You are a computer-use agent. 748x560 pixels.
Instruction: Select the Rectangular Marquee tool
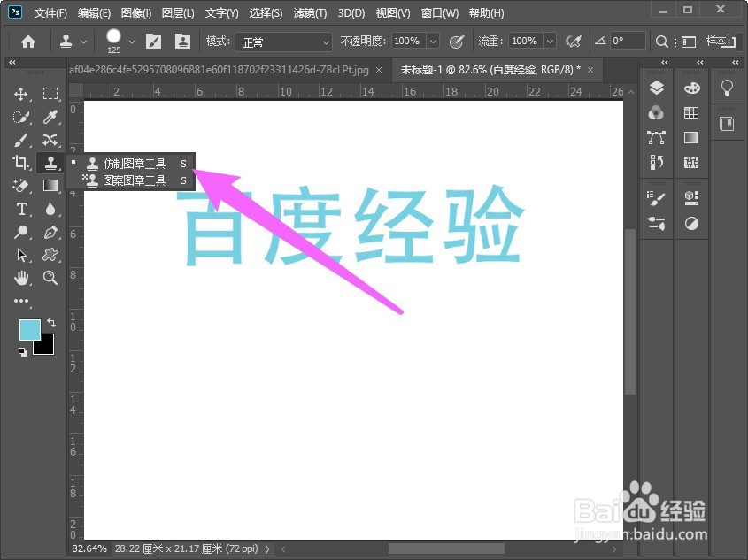click(50, 94)
